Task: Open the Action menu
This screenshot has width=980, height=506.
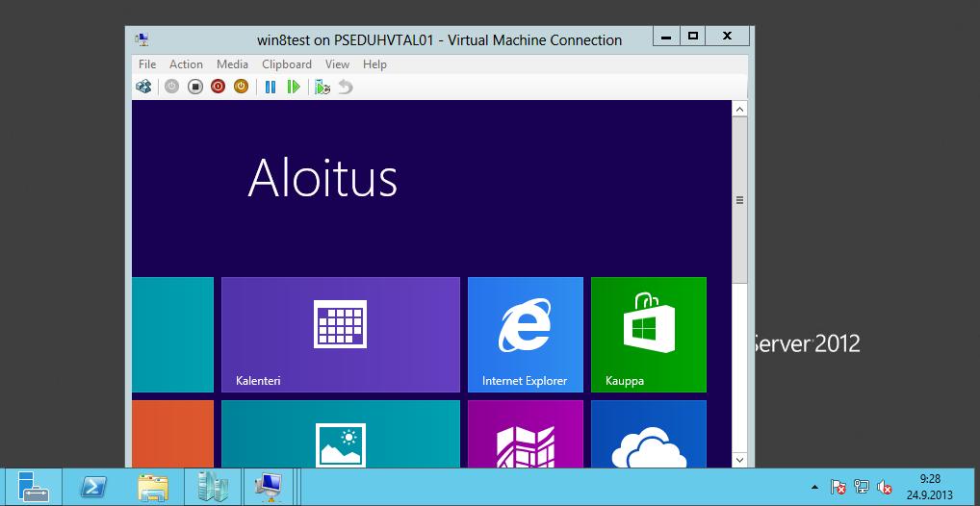Action: pos(186,64)
